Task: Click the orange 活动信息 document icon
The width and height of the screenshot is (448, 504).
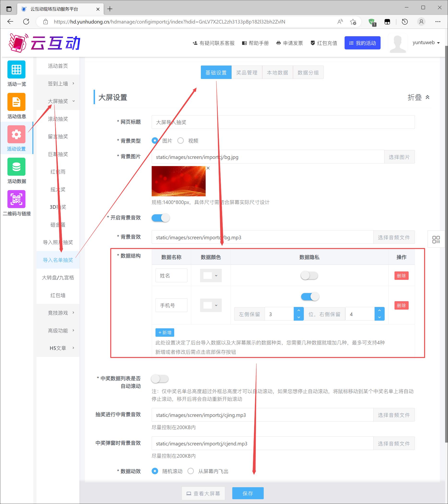Action: point(16,102)
